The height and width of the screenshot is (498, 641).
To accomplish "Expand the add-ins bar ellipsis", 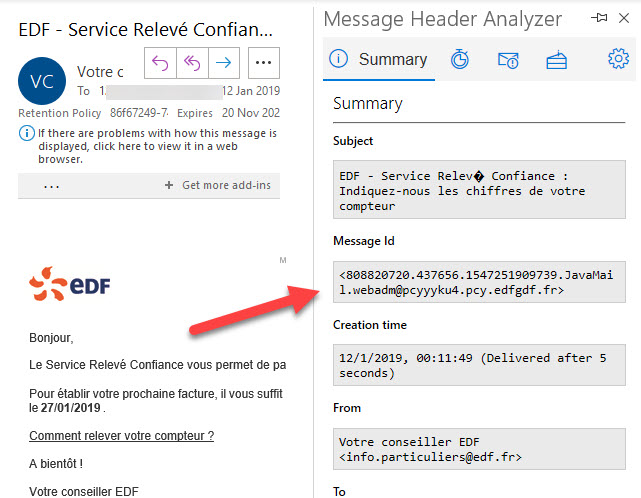I will coord(52,186).
